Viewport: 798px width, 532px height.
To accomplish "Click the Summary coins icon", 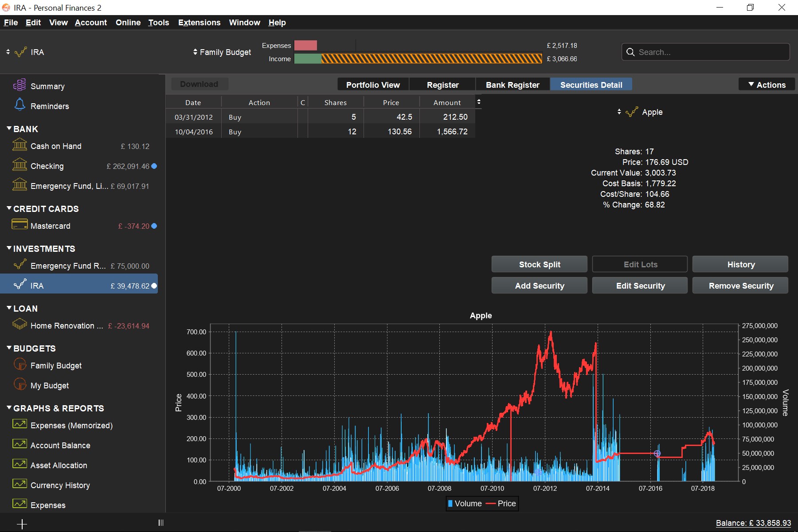I will [x=20, y=85].
